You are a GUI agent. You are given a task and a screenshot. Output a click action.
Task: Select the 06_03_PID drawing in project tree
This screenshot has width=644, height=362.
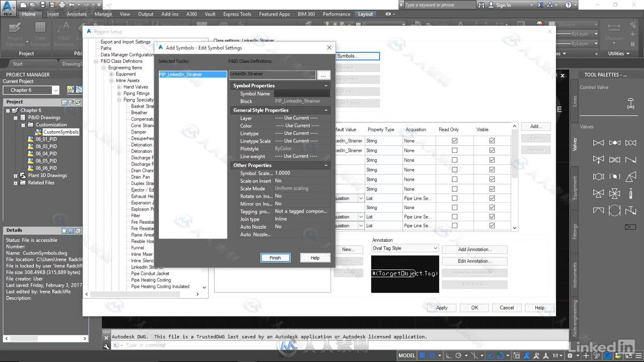tap(46, 146)
